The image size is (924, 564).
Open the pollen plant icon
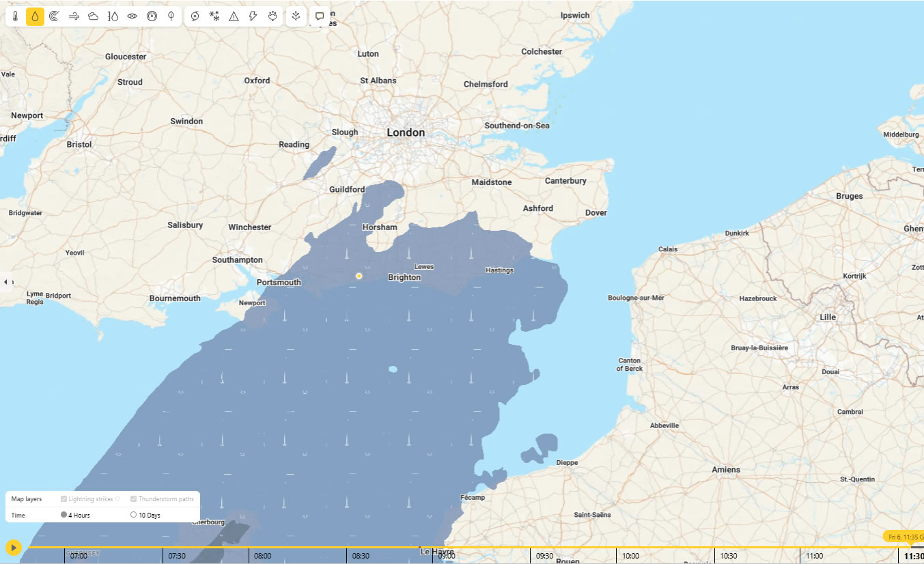pos(295,16)
